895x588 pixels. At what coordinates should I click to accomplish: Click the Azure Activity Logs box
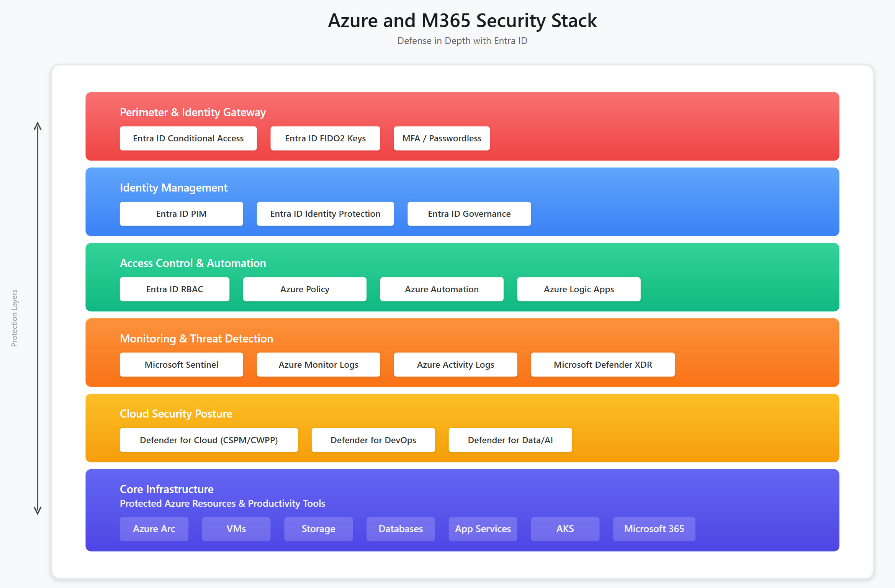tap(455, 365)
